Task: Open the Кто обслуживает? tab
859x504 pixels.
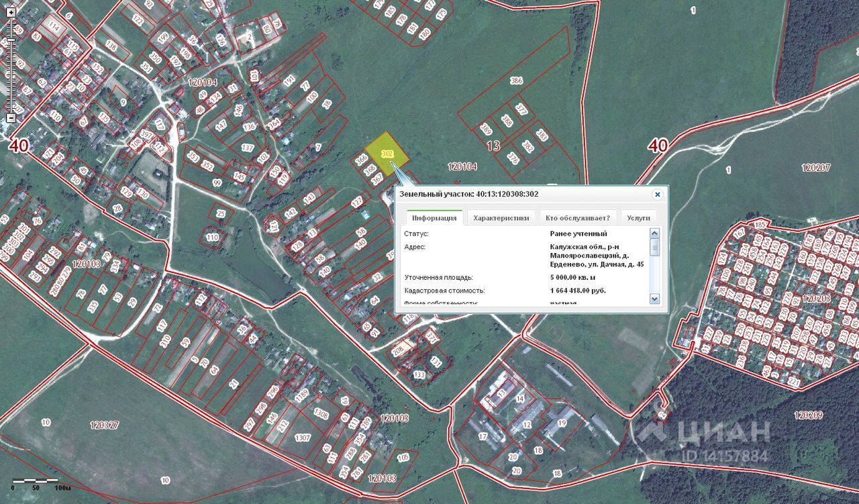Action: [x=578, y=217]
